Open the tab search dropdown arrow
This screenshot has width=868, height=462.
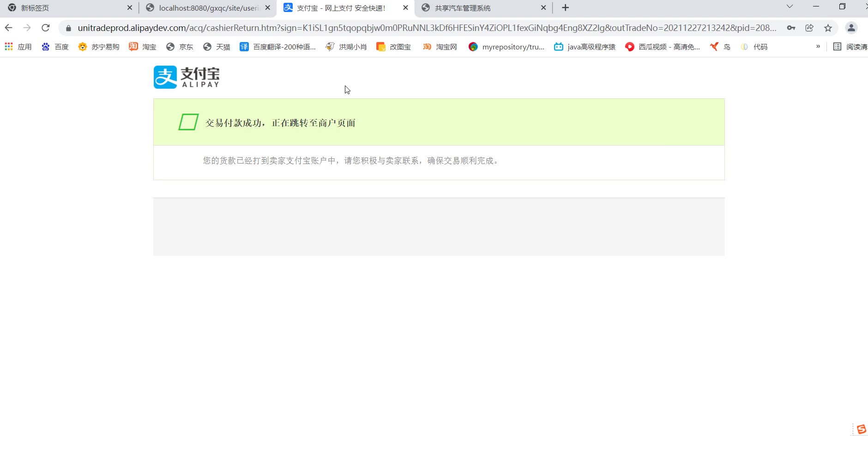click(790, 6)
